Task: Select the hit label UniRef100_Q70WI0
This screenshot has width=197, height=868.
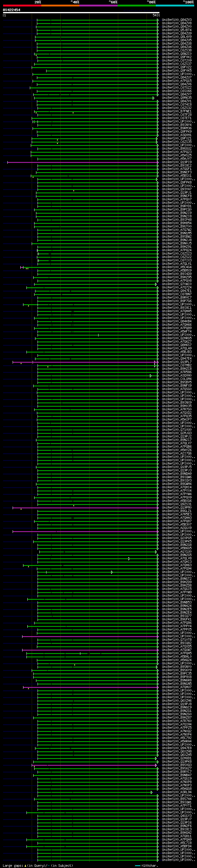Action: pyautogui.click(x=177, y=284)
